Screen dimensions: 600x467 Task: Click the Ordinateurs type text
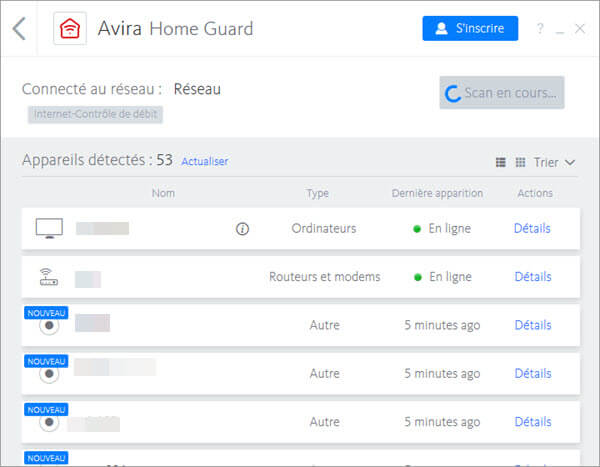(x=324, y=229)
